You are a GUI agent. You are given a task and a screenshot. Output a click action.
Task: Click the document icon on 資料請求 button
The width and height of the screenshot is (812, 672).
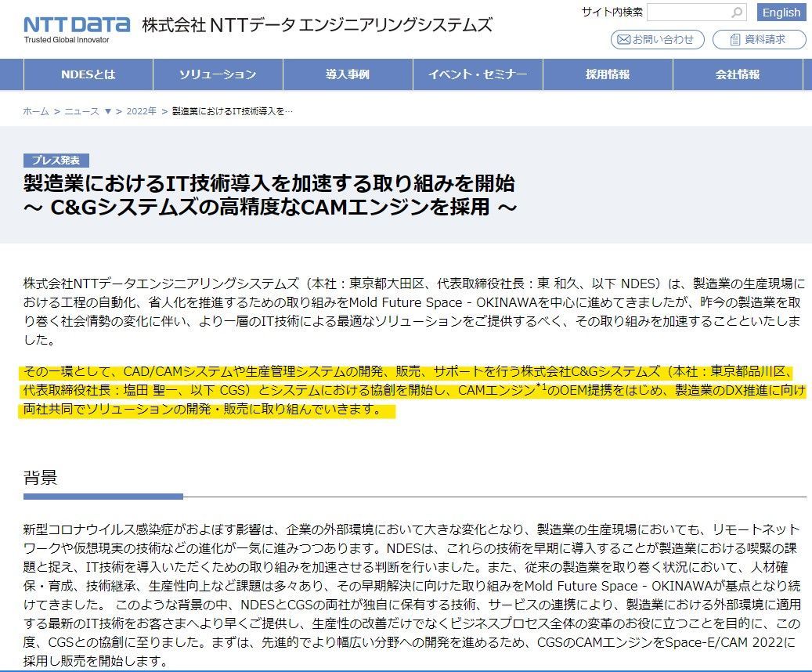coord(734,39)
